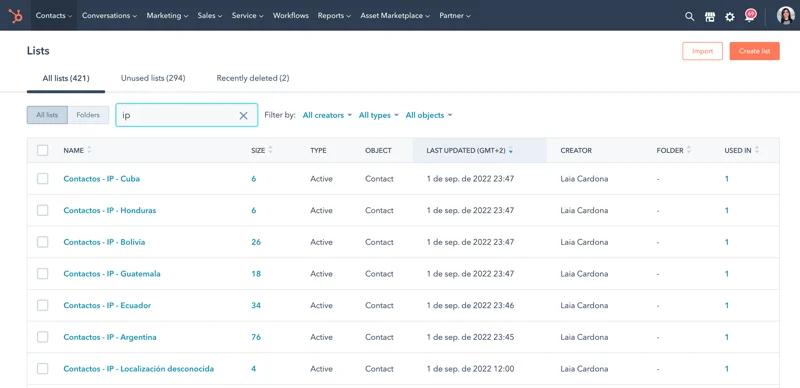Open the Marketing navigation dropdown
The image size is (800, 388).
pyautogui.click(x=167, y=16)
